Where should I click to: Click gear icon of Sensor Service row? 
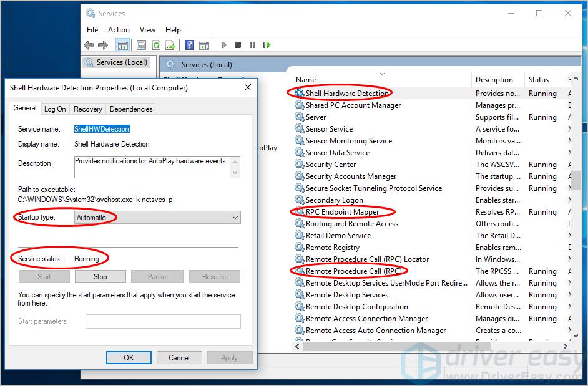click(x=299, y=128)
